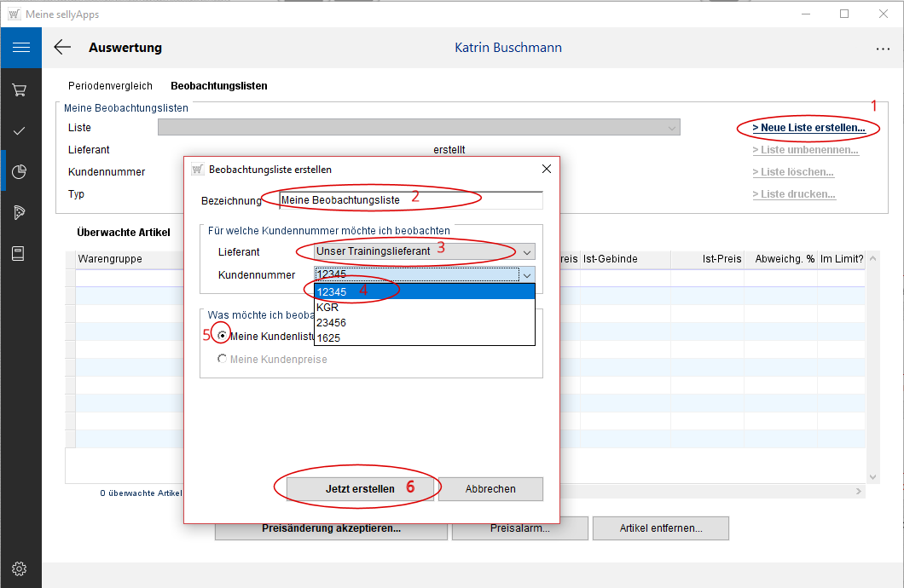Open the hamburger menu in the sidebar
Screen dimensions: 904x588
20,48
